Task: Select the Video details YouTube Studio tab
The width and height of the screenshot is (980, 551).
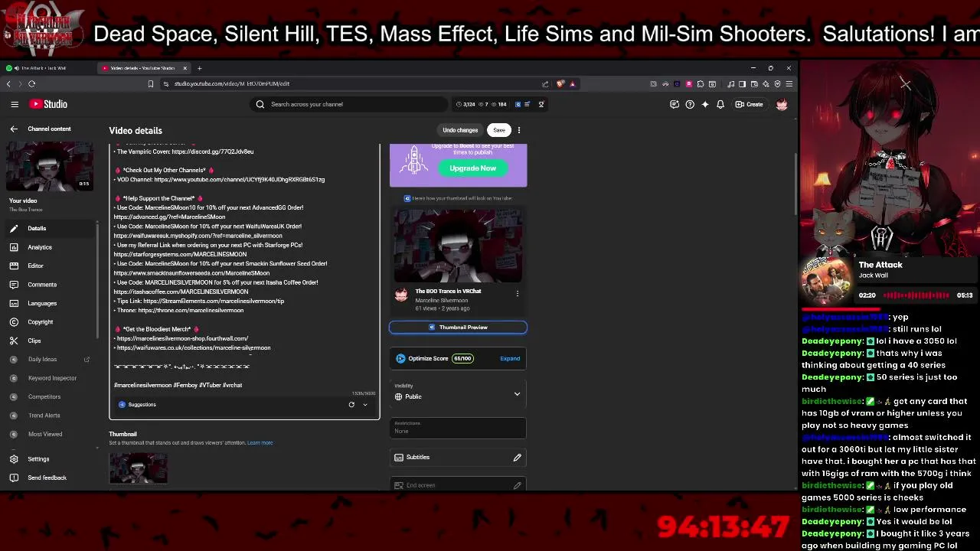Action: [142, 68]
